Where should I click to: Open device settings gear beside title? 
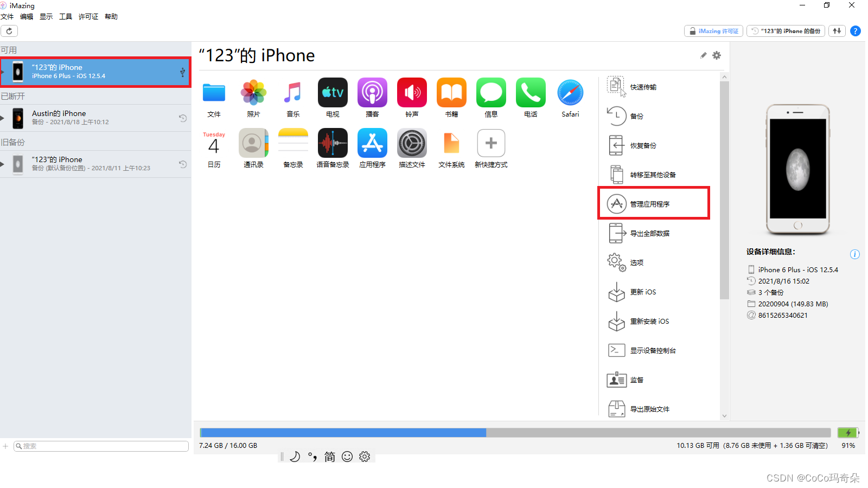click(717, 55)
